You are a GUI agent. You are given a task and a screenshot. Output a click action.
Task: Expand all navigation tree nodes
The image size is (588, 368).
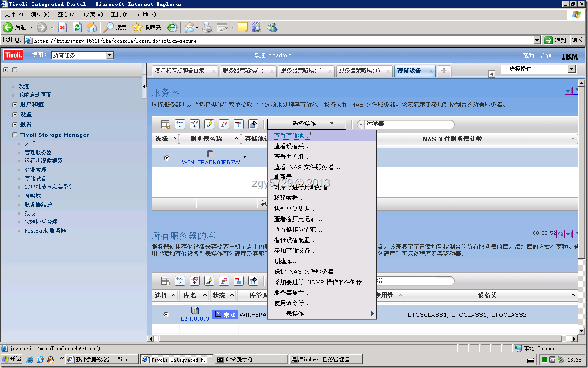[6, 70]
